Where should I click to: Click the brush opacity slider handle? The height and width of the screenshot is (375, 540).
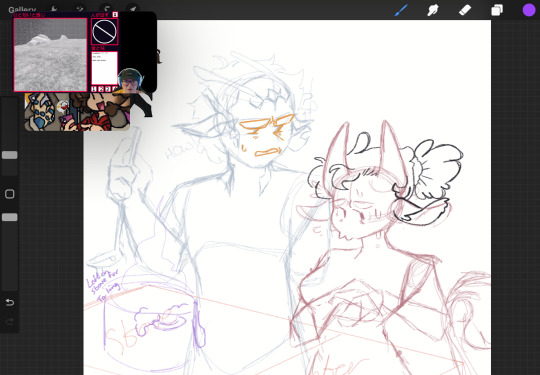click(x=10, y=217)
